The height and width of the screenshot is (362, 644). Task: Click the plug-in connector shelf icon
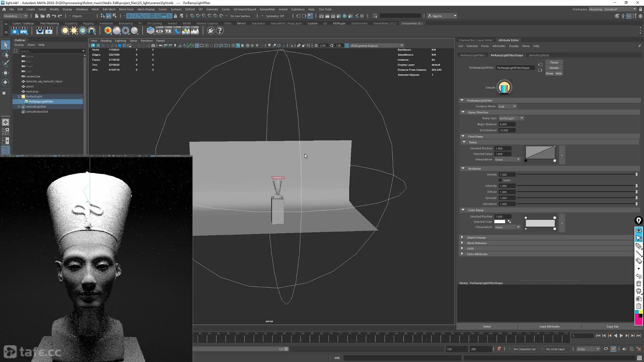coord(211,31)
